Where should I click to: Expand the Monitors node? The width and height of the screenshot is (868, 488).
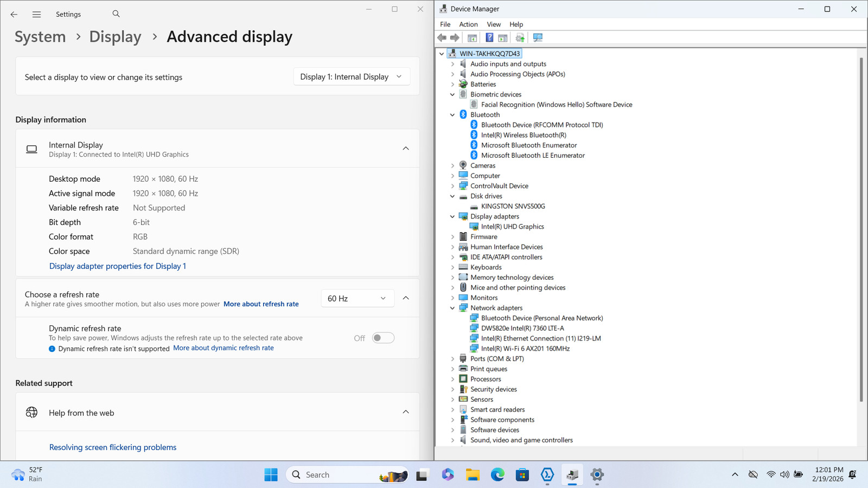[x=452, y=298]
